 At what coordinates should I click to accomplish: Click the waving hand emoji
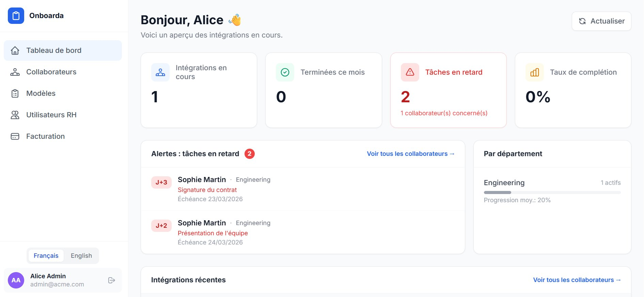pos(235,20)
